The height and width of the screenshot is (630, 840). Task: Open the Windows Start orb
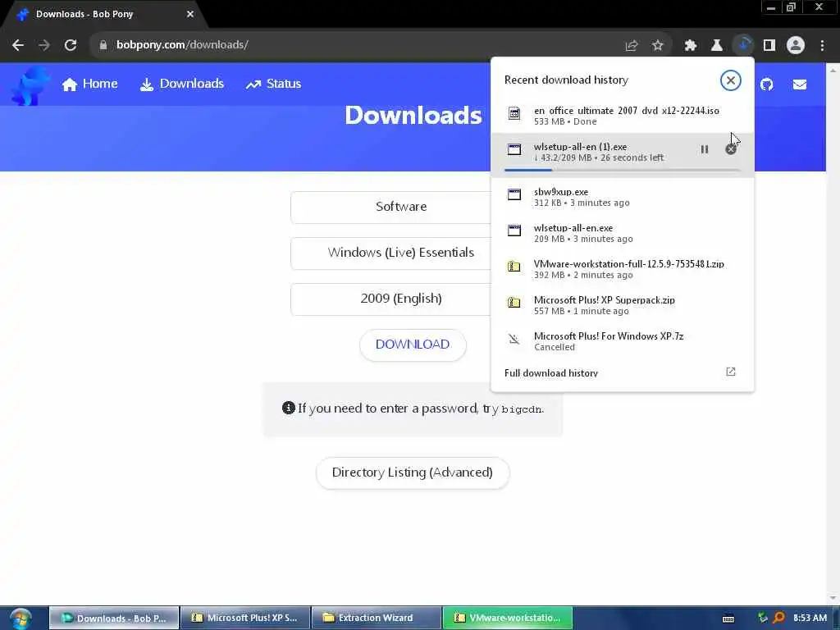21,619
